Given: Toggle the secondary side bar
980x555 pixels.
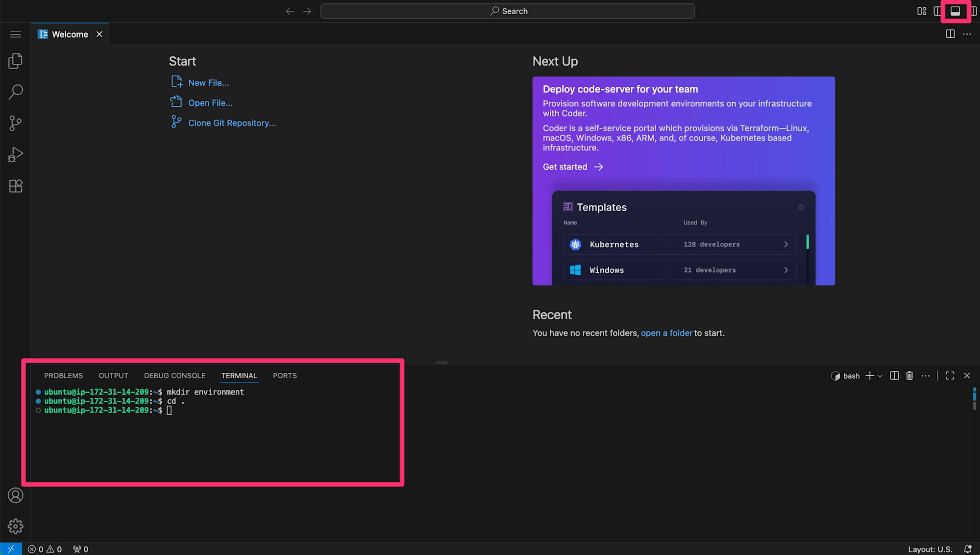Looking at the screenshot, I should [974, 11].
